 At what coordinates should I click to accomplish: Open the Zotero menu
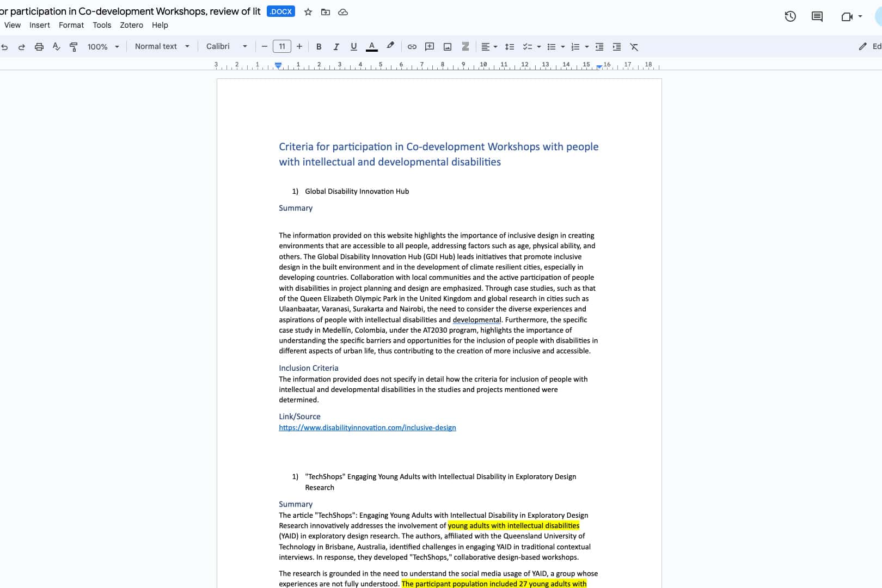click(131, 25)
